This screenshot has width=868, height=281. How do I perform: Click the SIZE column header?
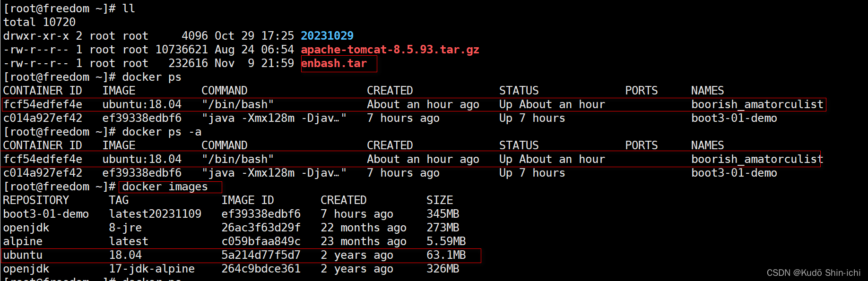pyautogui.click(x=439, y=200)
